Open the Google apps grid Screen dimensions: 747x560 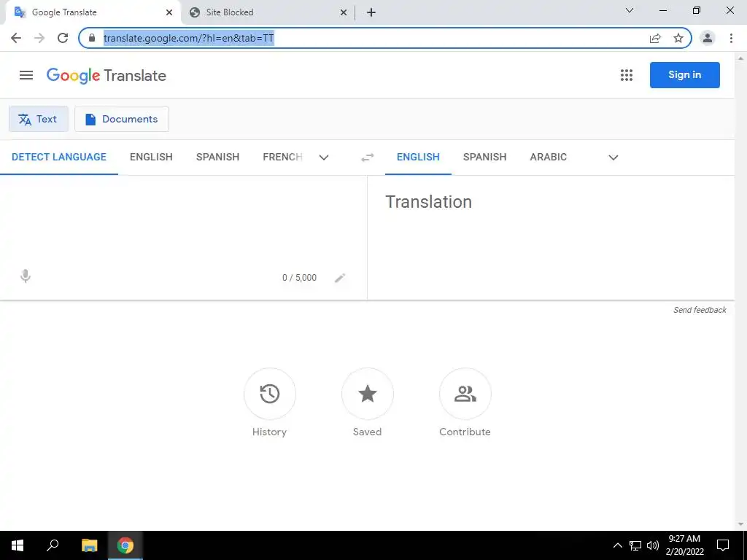tap(627, 75)
